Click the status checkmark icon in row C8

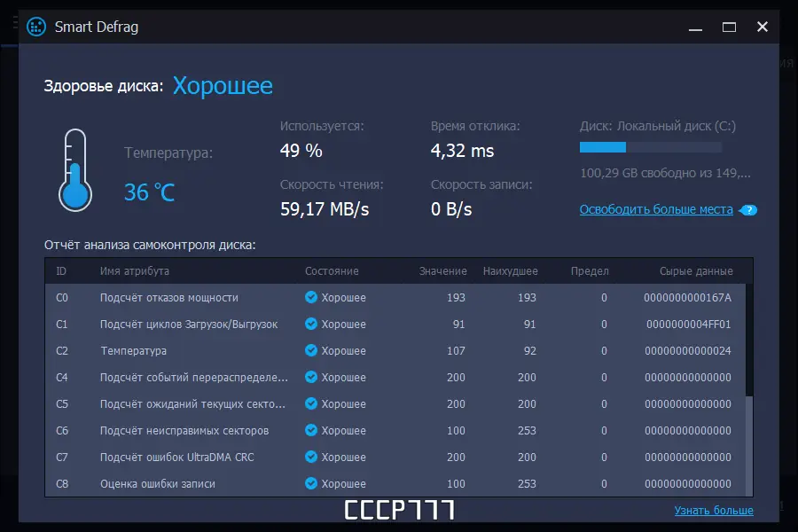(311, 484)
